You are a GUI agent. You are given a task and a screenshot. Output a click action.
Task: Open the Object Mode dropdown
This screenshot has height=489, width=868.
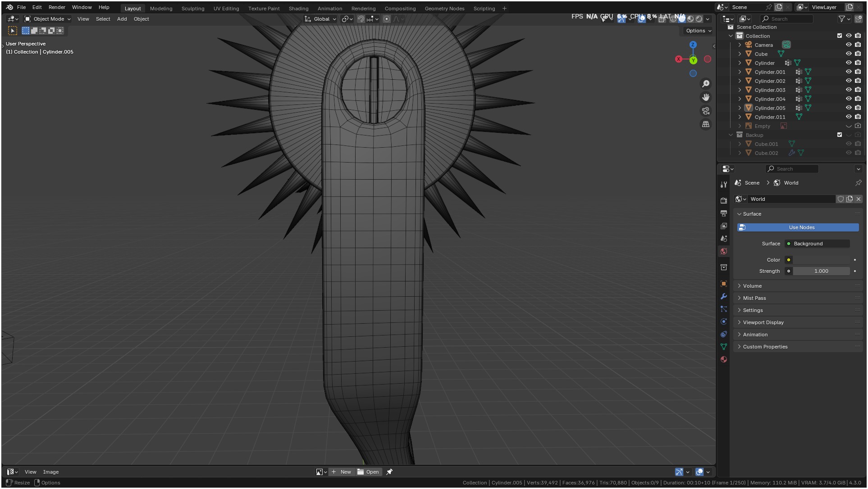(48, 19)
